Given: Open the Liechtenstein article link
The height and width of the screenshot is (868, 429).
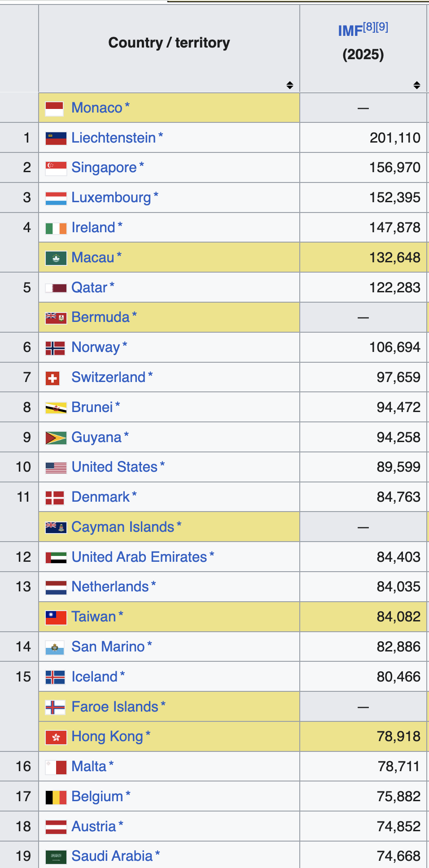Looking at the screenshot, I should (114, 138).
